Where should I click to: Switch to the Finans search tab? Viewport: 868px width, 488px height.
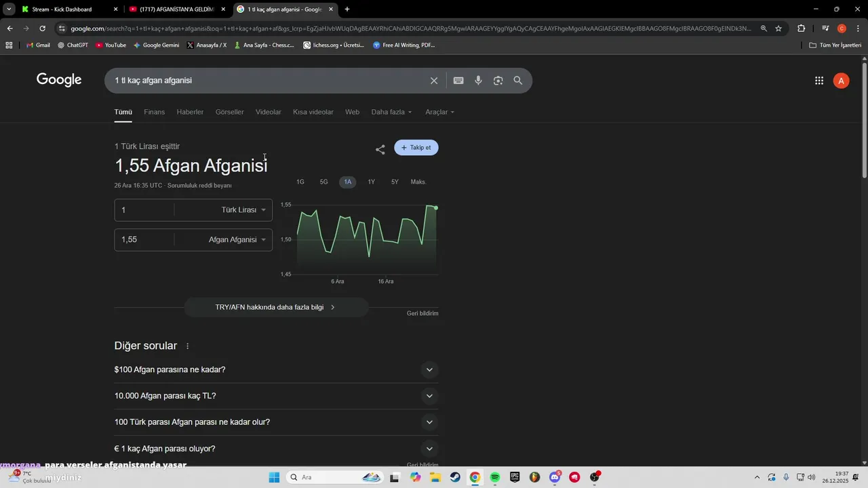(154, 112)
